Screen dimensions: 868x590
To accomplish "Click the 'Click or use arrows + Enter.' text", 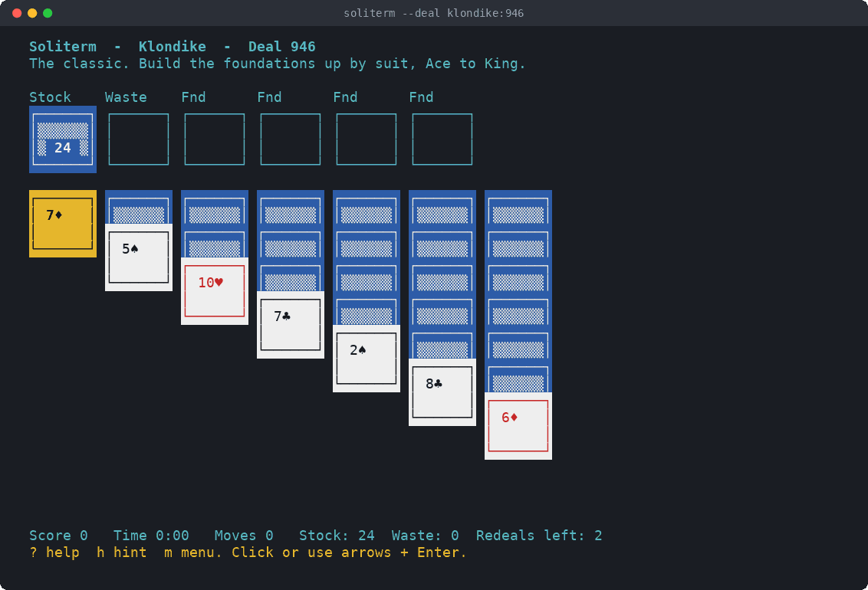I will (x=350, y=552).
